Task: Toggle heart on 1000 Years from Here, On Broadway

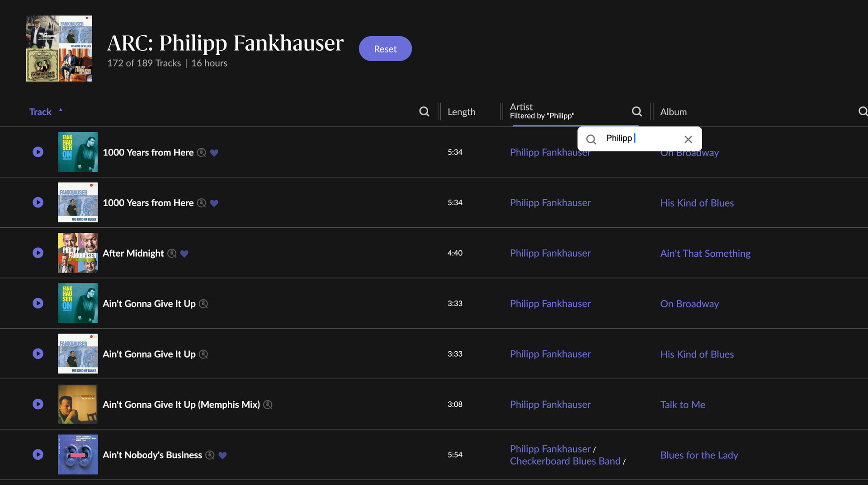Action: [214, 153]
